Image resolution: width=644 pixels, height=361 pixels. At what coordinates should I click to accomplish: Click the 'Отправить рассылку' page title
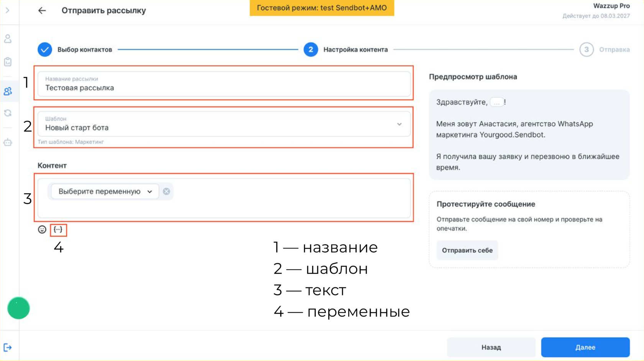tap(103, 10)
